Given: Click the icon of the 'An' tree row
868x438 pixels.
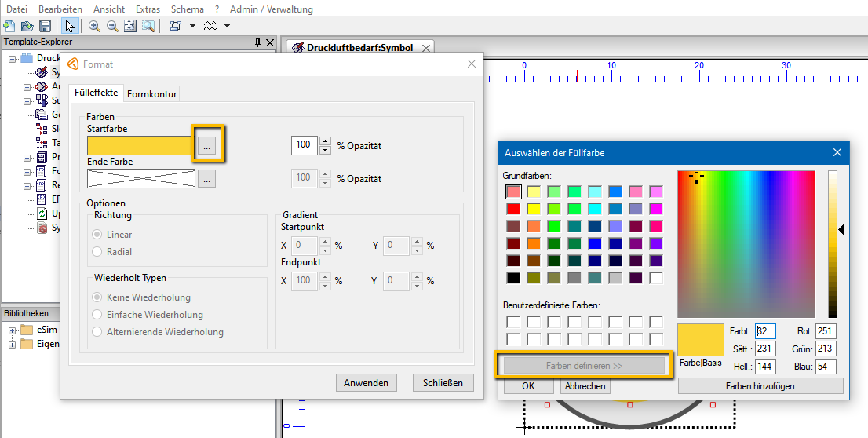Looking at the screenshot, I should (x=42, y=86).
